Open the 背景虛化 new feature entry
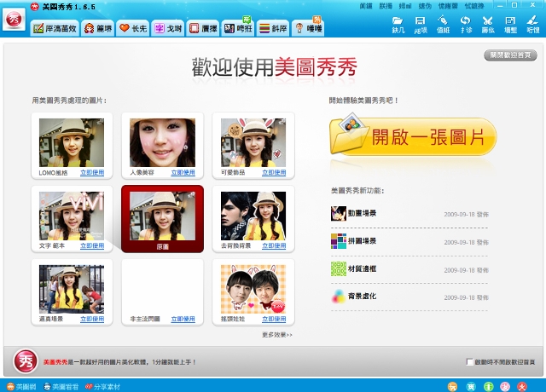This screenshot has height=392, width=546. click(409, 297)
